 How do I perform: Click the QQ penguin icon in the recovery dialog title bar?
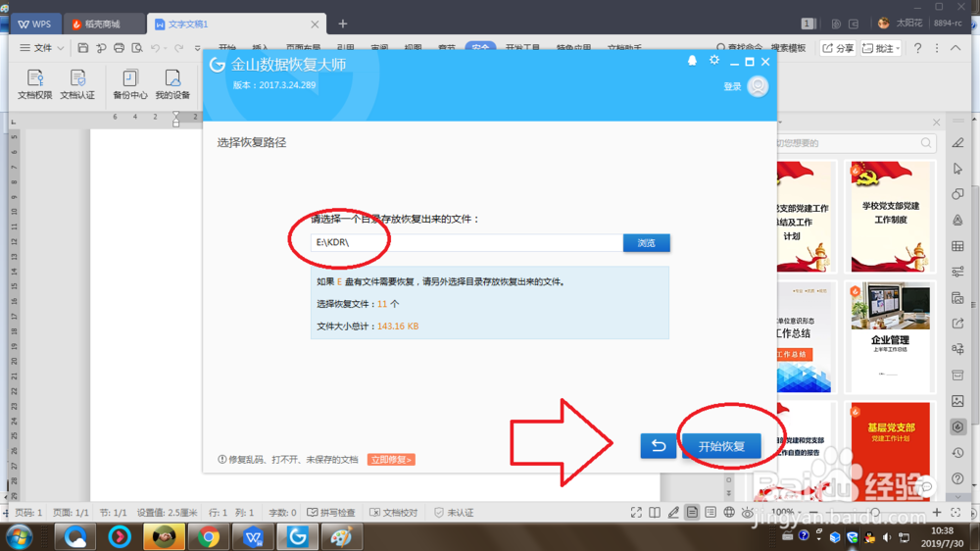(x=693, y=61)
